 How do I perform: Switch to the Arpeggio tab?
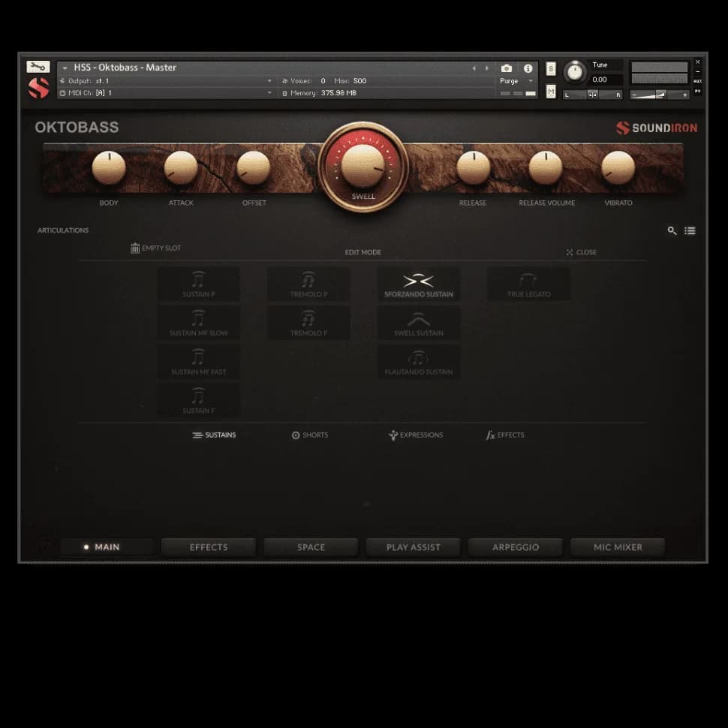click(515, 547)
